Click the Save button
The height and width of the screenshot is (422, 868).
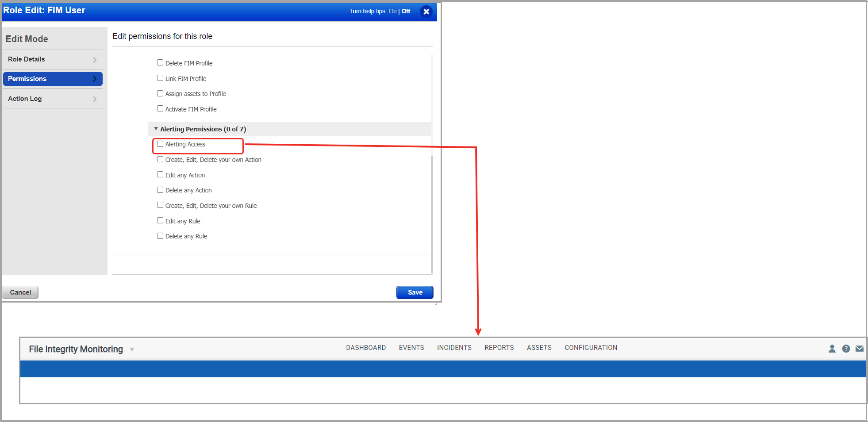(x=415, y=292)
